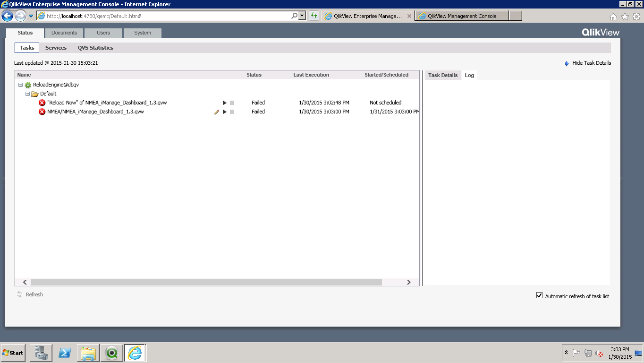644x363 pixels.
Task: Open the QVS Statistics sub-tab
Action: click(x=95, y=48)
